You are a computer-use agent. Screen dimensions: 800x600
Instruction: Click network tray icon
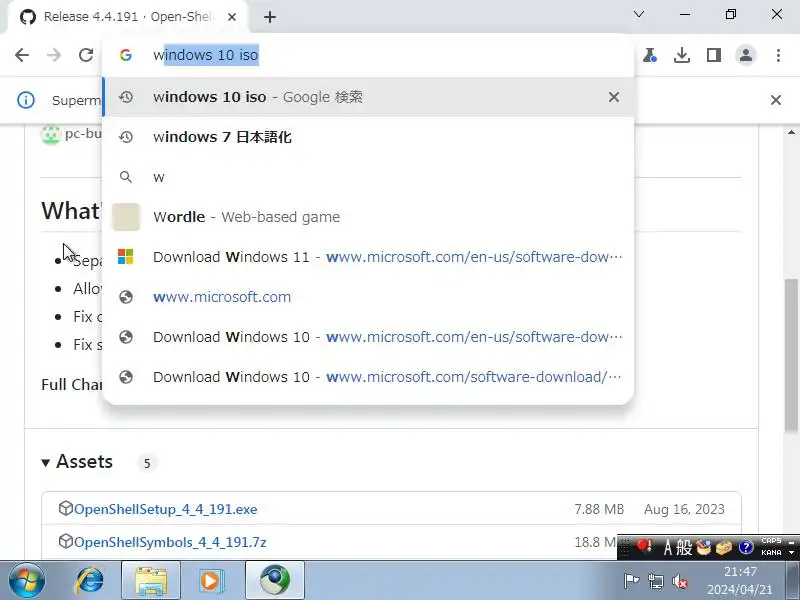(x=656, y=581)
